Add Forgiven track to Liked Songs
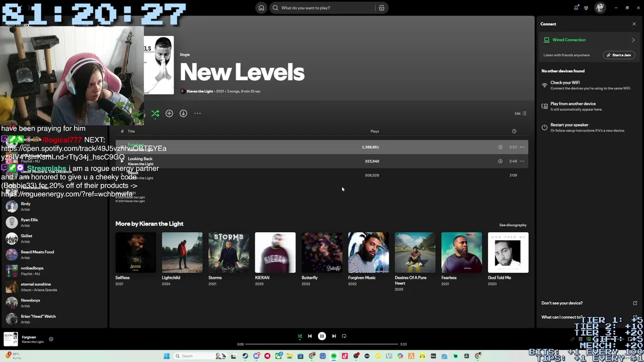This screenshot has width=644, height=362. click(x=500, y=147)
